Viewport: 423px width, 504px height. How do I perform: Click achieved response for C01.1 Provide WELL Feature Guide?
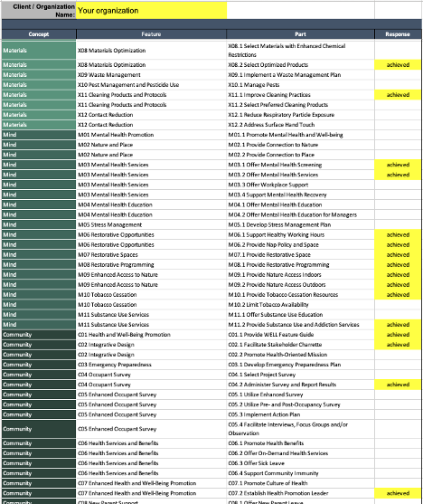coord(398,335)
